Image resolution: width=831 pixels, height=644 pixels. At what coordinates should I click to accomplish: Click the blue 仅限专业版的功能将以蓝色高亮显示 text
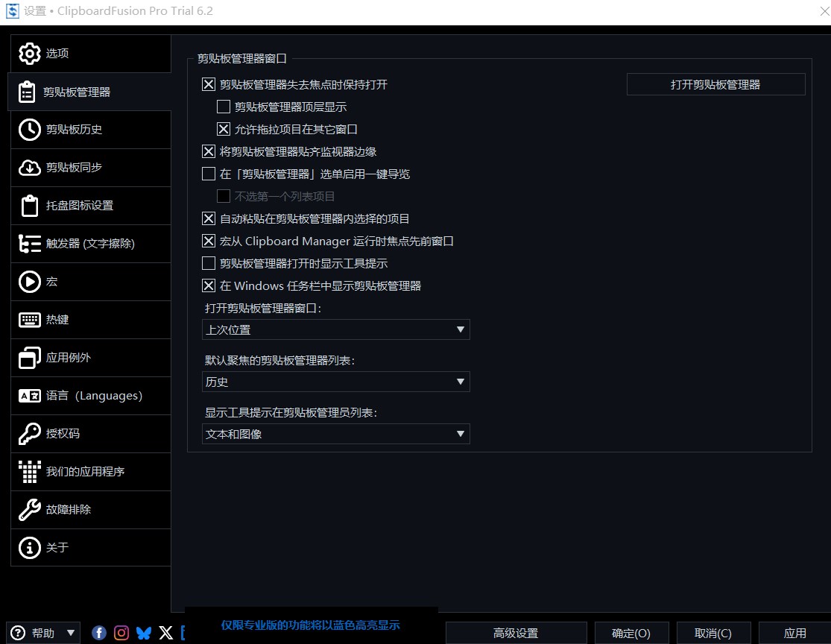311,625
